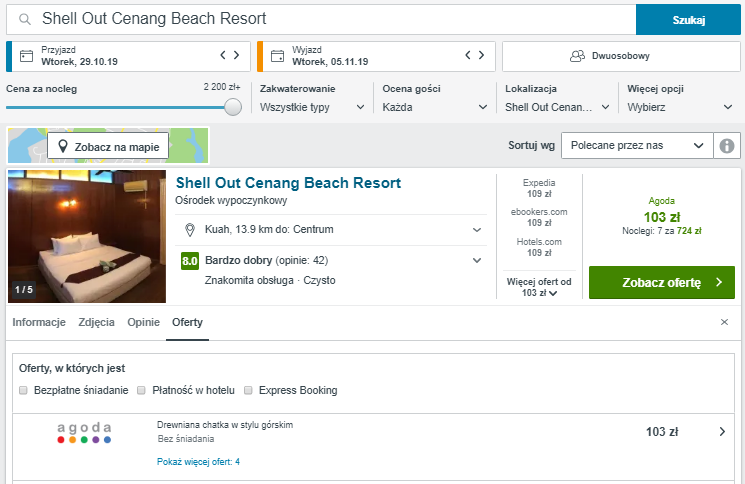Switch to the Zdjęcia tab
745x484 pixels.
click(96, 322)
